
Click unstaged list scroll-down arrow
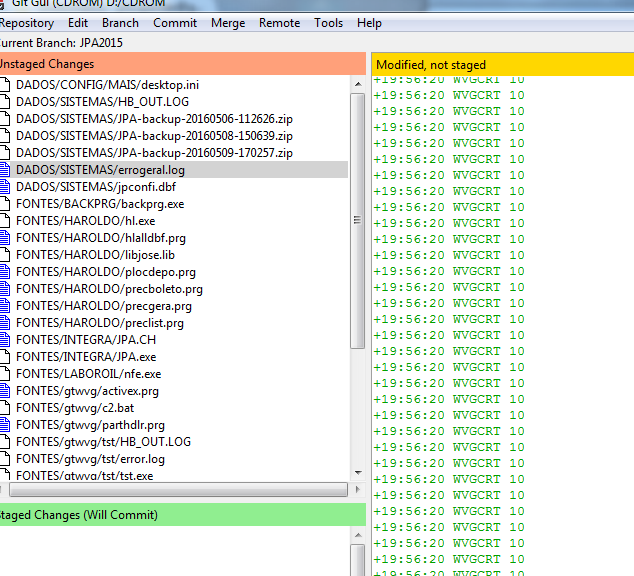pyautogui.click(x=358, y=473)
